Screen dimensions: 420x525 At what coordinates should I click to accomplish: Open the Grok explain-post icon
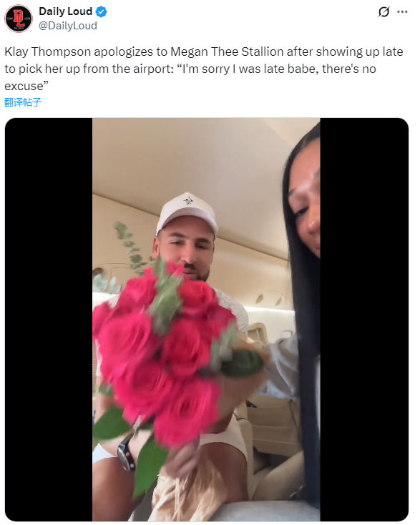(x=384, y=12)
